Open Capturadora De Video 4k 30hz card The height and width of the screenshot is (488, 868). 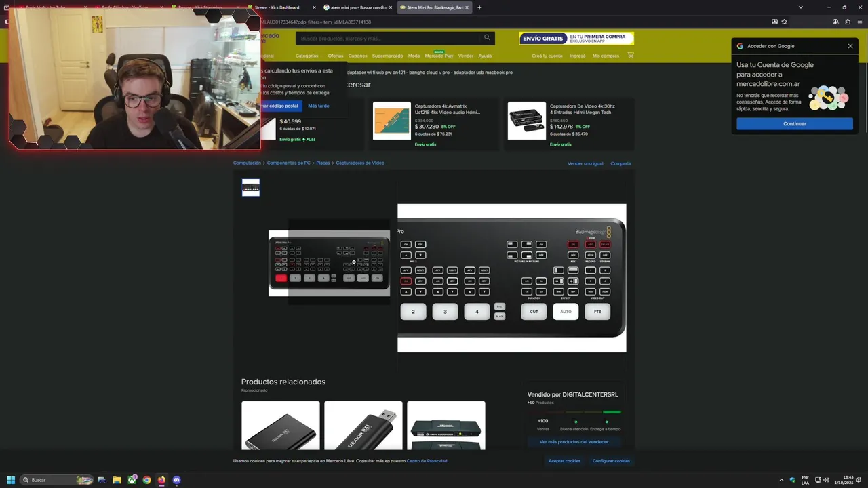click(x=569, y=125)
